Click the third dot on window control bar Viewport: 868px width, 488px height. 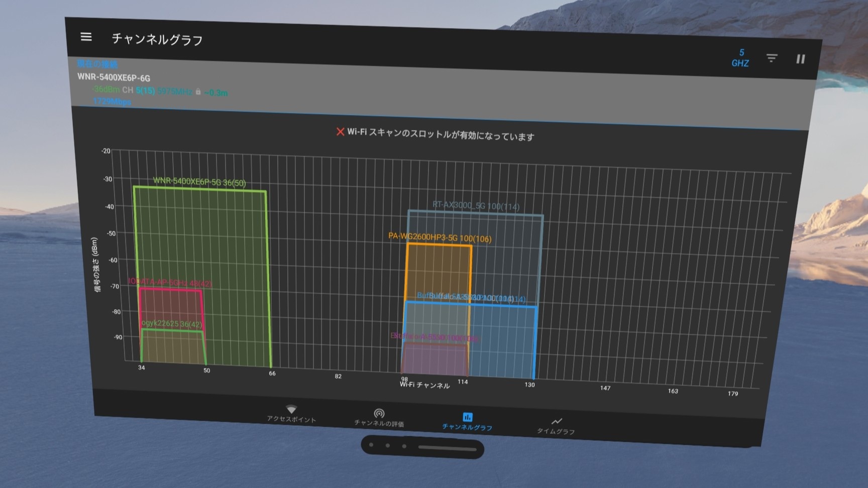404,446
